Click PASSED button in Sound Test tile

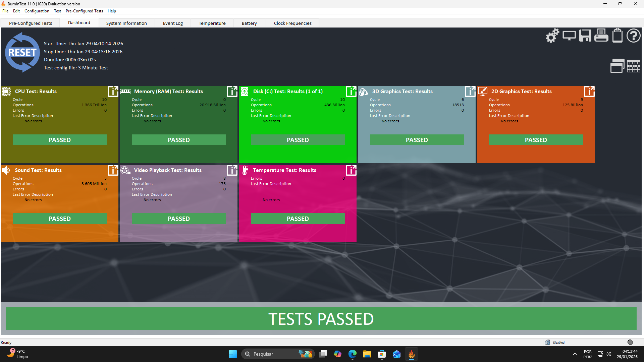(60, 219)
